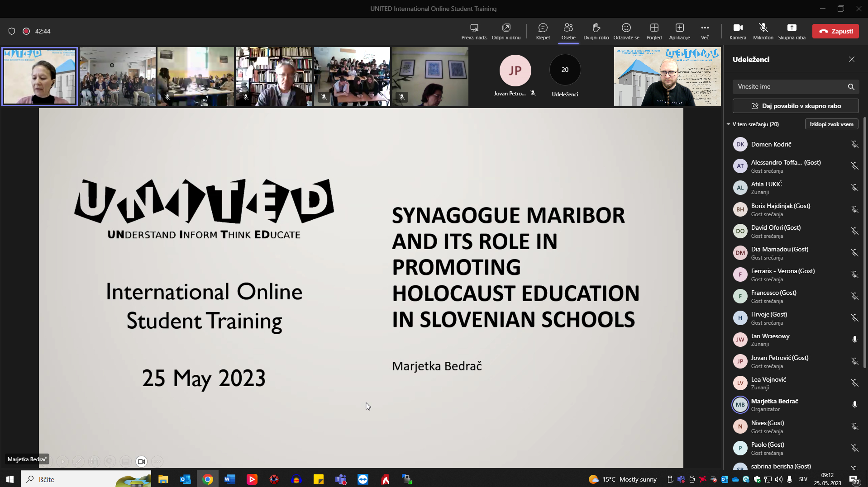Open the 20 Udeleženci overflow tile
868x487 pixels.
[x=565, y=76]
